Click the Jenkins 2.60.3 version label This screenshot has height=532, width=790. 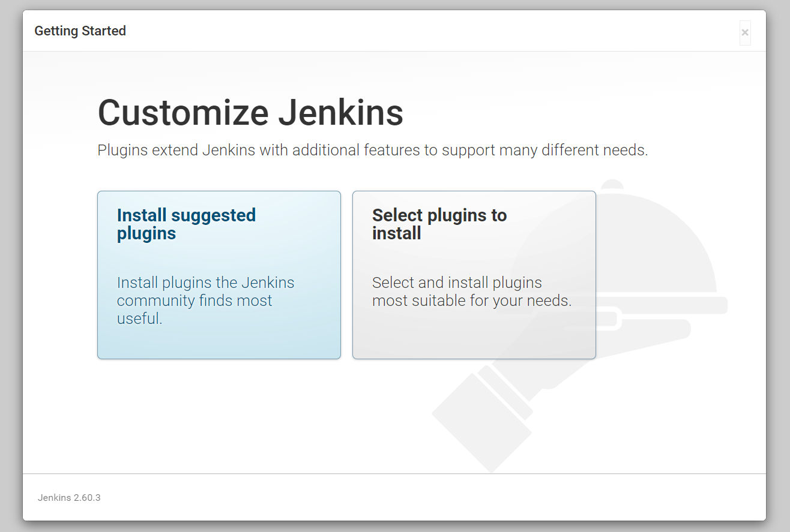[x=69, y=498]
